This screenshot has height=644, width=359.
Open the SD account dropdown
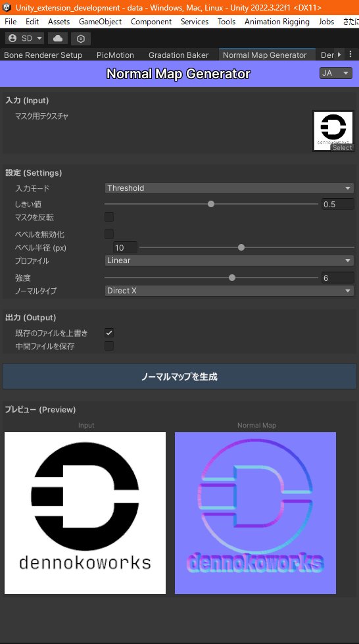point(24,38)
